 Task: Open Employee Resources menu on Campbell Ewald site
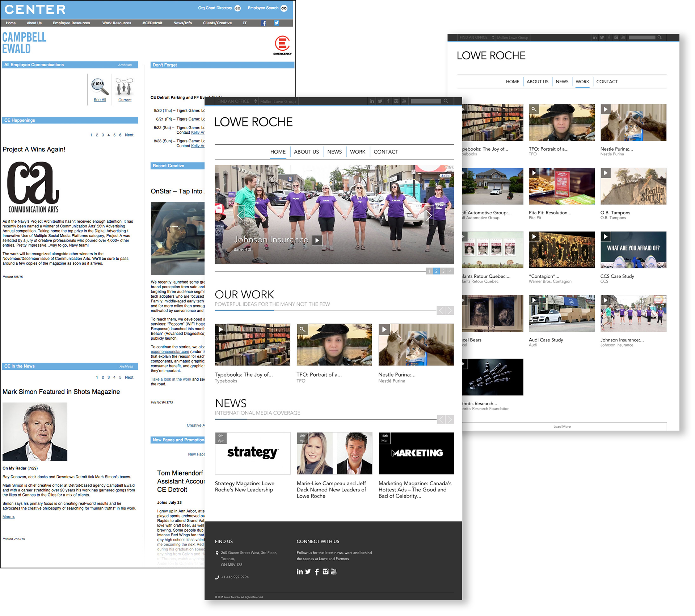pyautogui.click(x=71, y=23)
